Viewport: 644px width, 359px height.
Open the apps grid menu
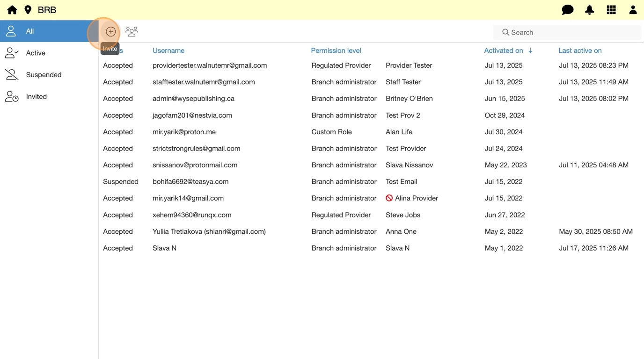click(611, 10)
